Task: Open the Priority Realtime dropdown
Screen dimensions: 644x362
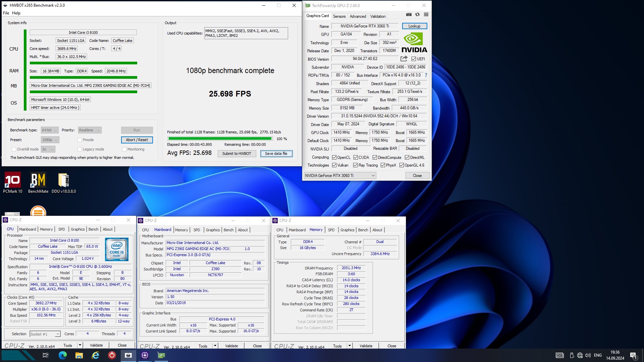Action: click(90, 130)
